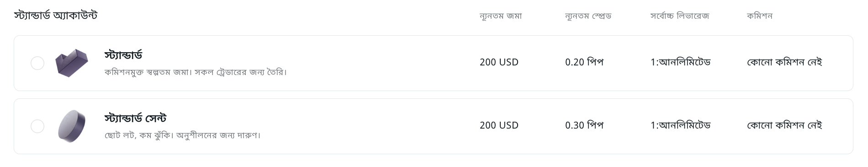
Task: Click the ন্যূনতম স্প্রেড column header
Action: [588, 16]
